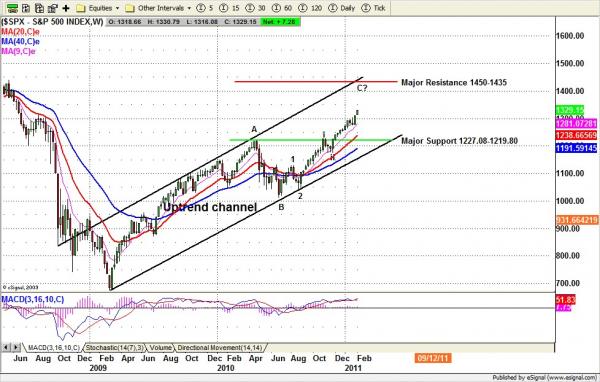Open the Equities dropdown
This screenshot has height=382, width=600.
pyautogui.click(x=98, y=8)
